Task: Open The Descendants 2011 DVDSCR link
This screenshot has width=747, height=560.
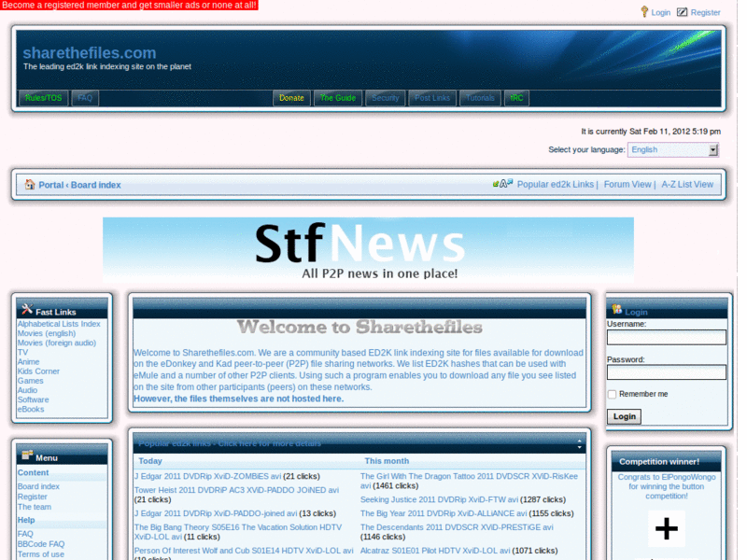Action: tap(457, 527)
